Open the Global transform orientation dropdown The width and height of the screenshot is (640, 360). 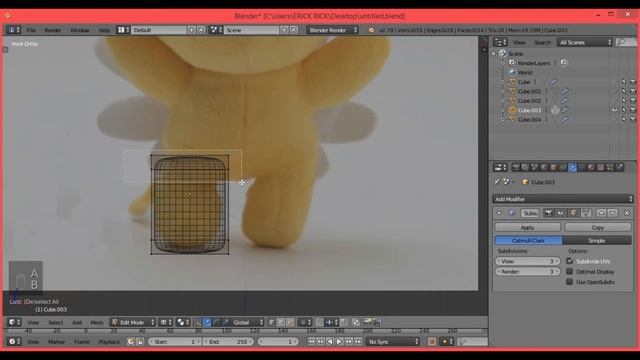click(248, 322)
